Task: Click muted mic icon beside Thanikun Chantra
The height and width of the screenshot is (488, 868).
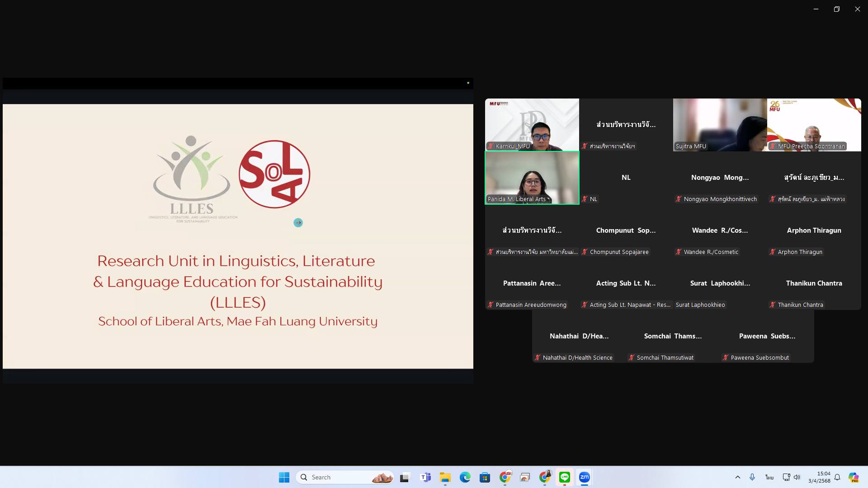Action: (x=773, y=305)
